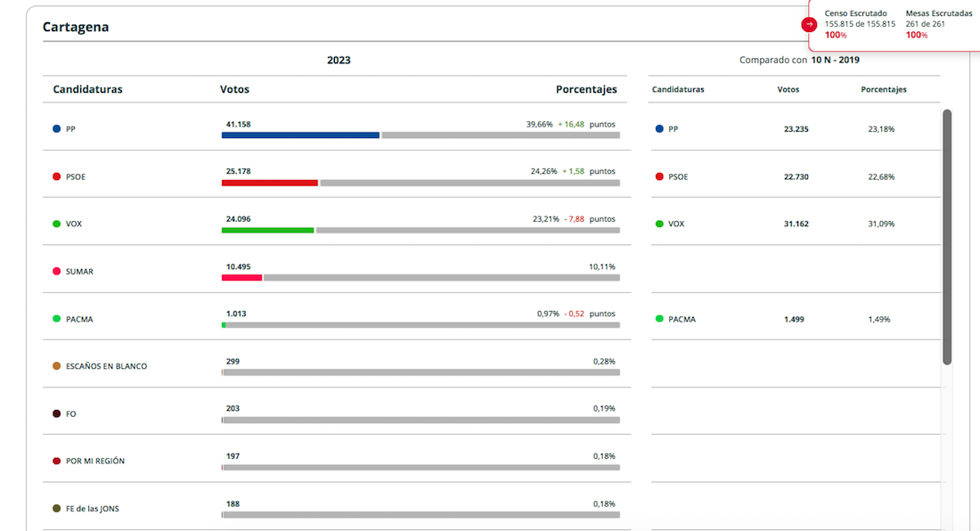Image resolution: width=980 pixels, height=531 pixels.
Task: Click the red PSOE party dot in 2023 list
Action: pos(57,176)
